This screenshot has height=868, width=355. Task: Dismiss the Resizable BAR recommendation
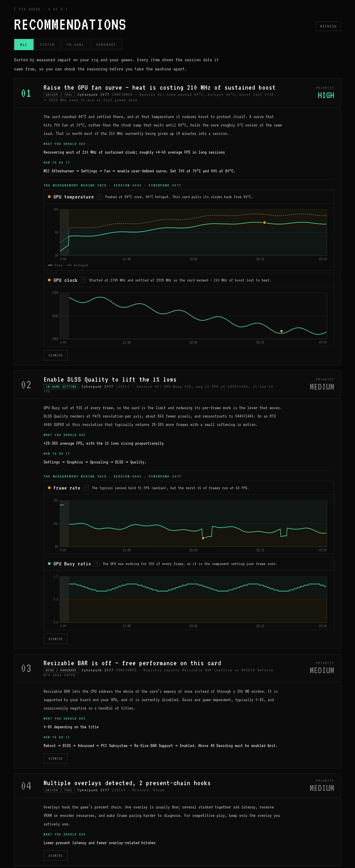pyautogui.click(x=55, y=759)
